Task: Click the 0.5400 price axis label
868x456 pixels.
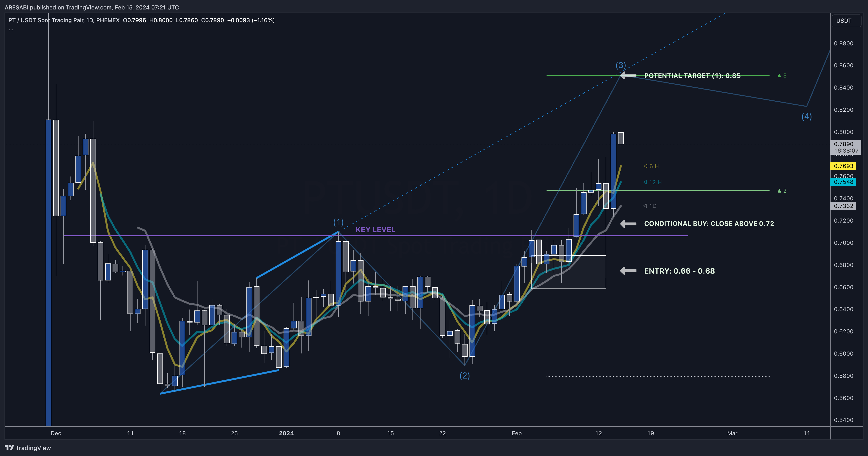Action: (843, 420)
